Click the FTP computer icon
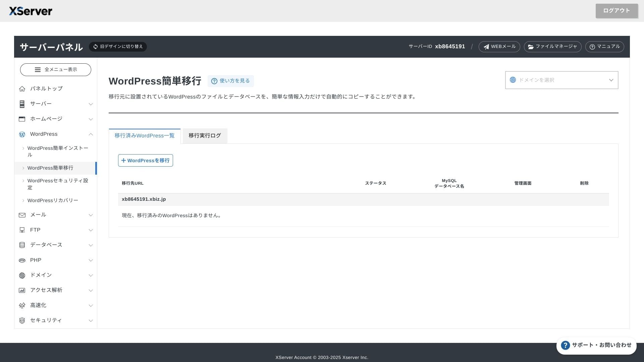Screen dimensions: 644x362 pos(22,230)
